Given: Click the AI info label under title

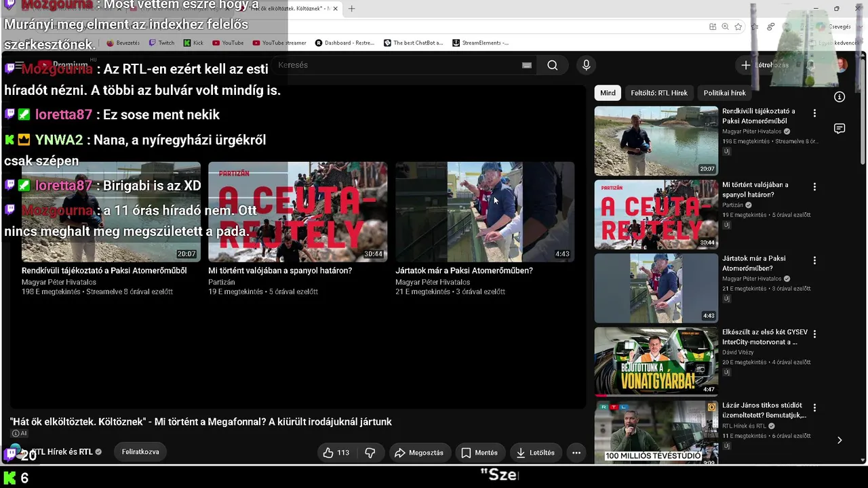Looking at the screenshot, I should [x=19, y=434].
